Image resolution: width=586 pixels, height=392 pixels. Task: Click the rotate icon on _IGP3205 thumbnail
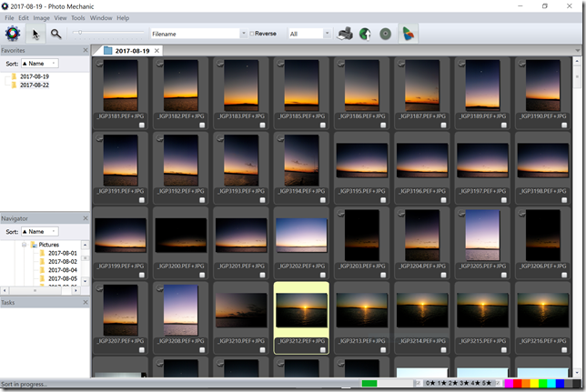461,214
